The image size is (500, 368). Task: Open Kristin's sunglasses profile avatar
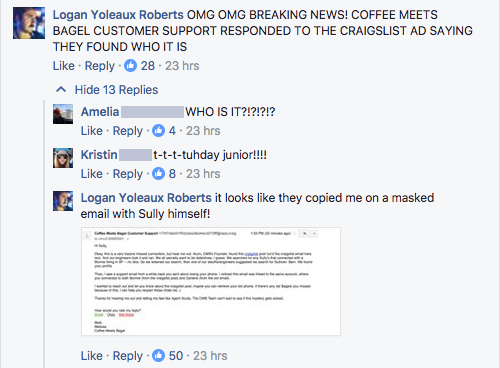(x=63, y=158)
